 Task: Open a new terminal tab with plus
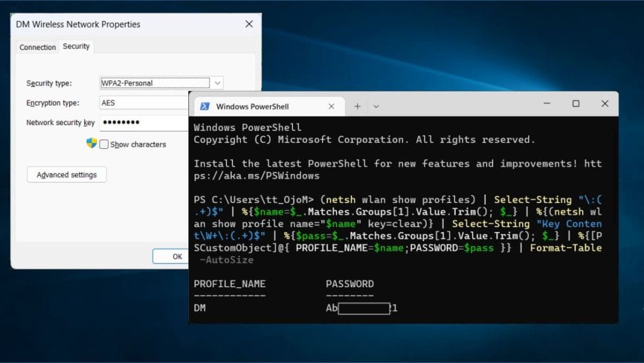(x=358, y=106)
